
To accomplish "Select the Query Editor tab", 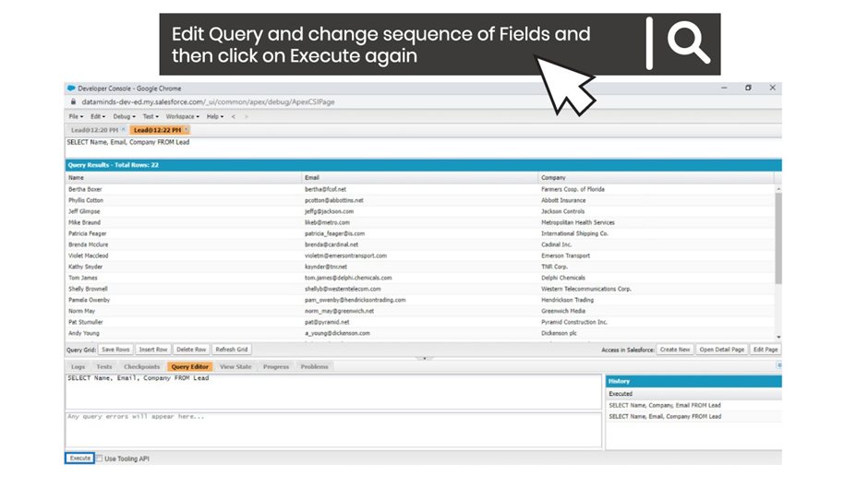I will pyautogui.click(x=190, y=367).
